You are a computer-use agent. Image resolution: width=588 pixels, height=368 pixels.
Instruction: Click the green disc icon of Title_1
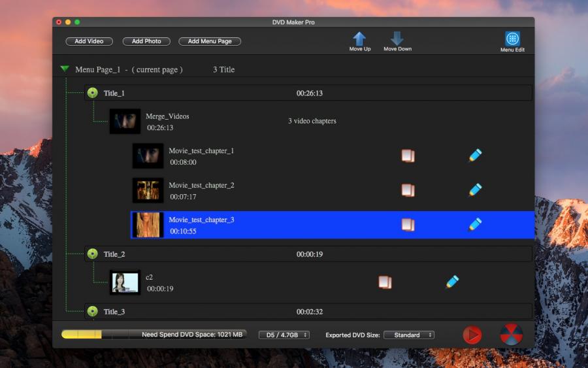pyautogui.click(x=92, y=93)
